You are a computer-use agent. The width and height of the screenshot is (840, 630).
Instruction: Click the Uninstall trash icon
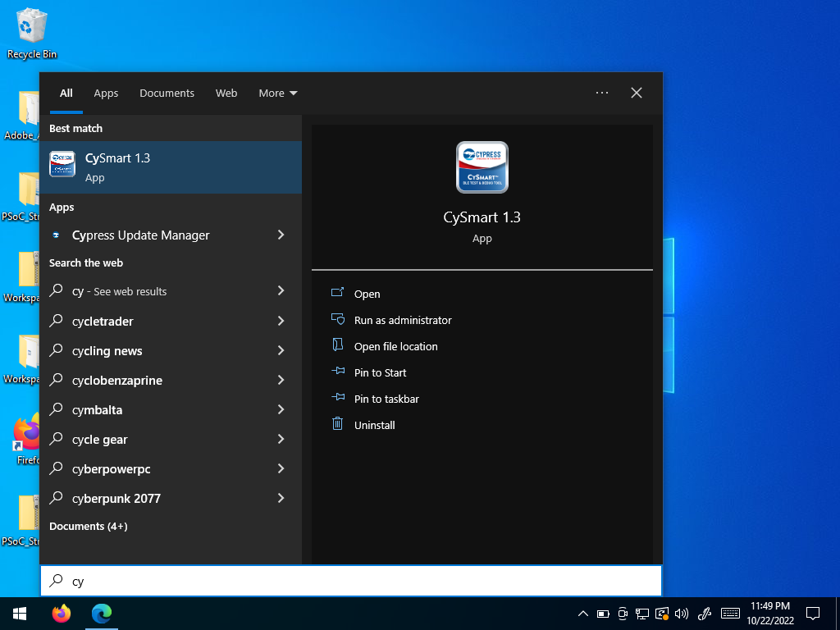[337, 424]
